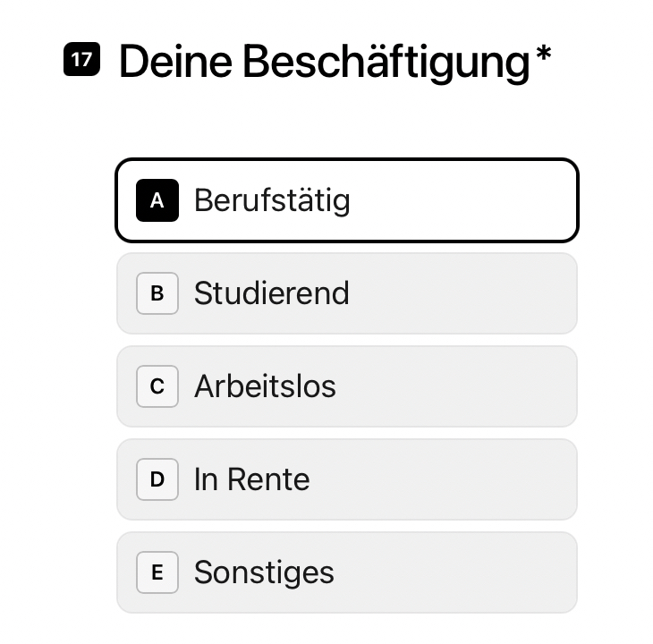Image resolution: width=653 pixels, height=644 pixels.
Task: Select the Sonstiges text label
Action: click(264, 572)
